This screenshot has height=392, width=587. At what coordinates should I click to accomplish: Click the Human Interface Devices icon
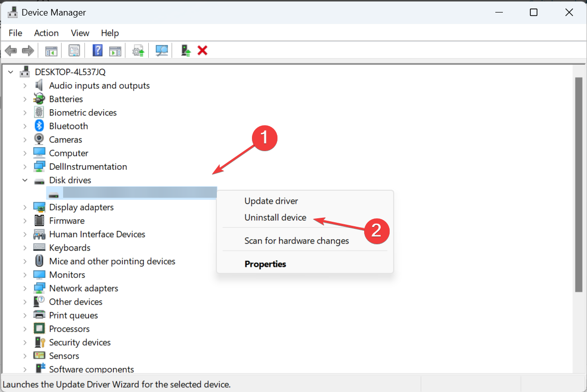(x=39, y=234)
